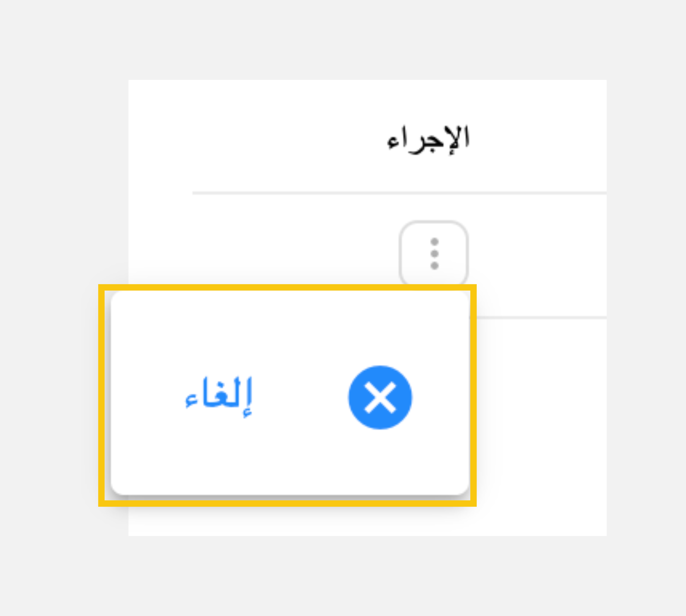This screenshot has width=686, height=616.
Task: Click the blue circular X icon
Action: click(x=380, y=397)
